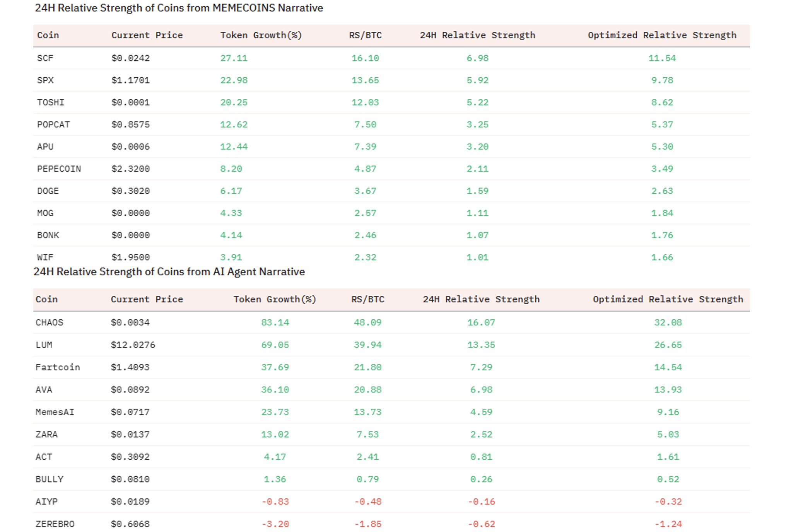Click PEPECOIN in the memecoins table

(x=59, y=169)
